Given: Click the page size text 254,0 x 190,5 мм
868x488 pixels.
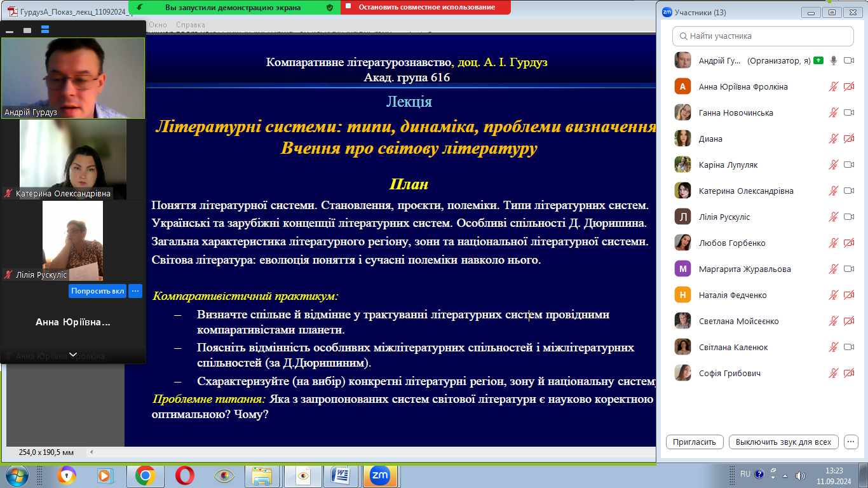Looking at the screenshot, I should [x=46, y=452].
